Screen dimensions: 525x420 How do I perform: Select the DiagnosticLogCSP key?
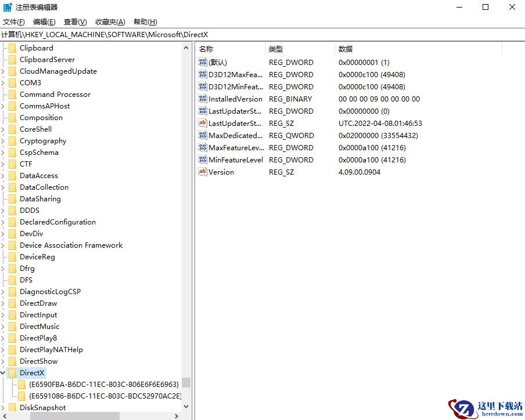tap(50, 292)
